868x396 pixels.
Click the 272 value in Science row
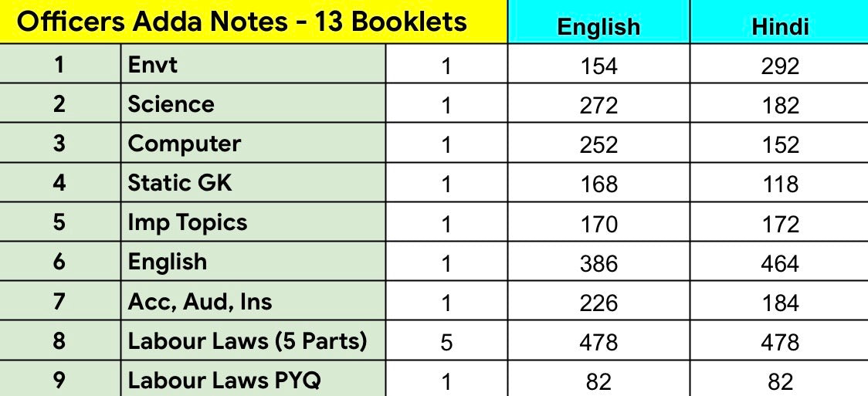[598, 105]
